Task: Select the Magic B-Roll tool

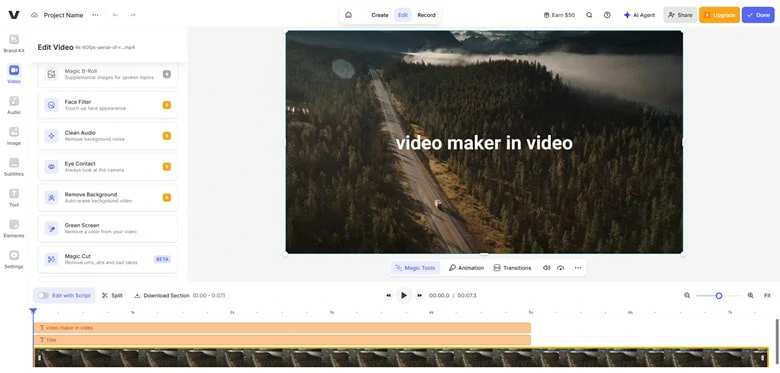Action: click(107, 74)
